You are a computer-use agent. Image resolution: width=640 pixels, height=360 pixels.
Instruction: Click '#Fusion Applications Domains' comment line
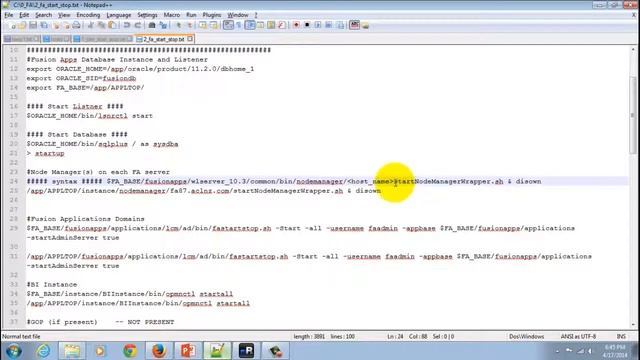point(85,219)
